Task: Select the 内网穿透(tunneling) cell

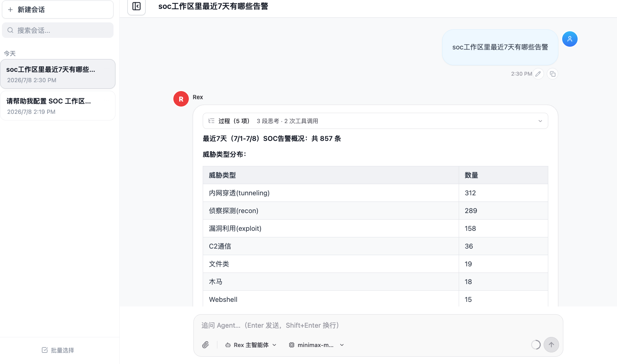Action: pyautogui.click(x=331, y=193)
